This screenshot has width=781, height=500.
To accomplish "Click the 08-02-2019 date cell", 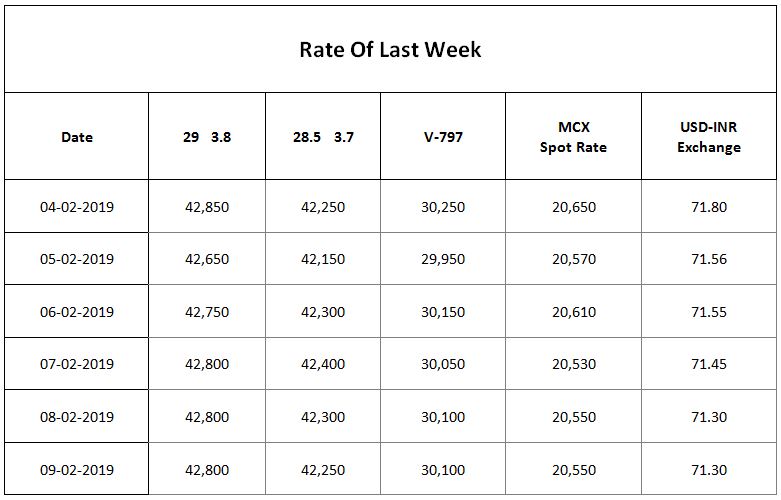I will (77, 417).
